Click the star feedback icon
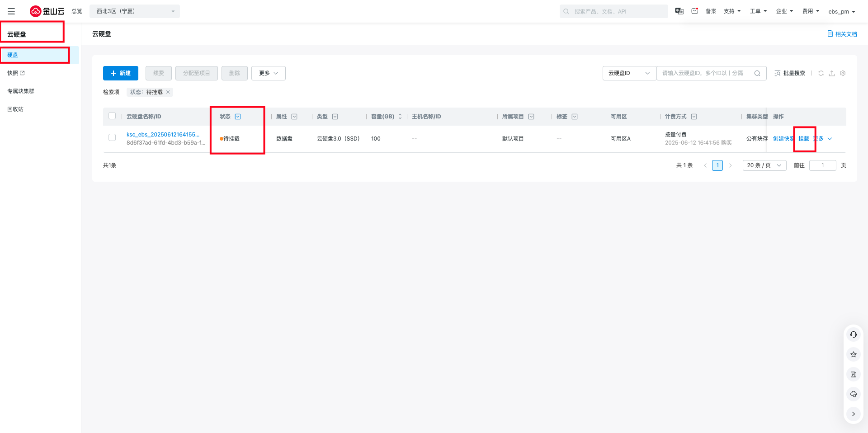Screen dimensions: 868x433 click(853, 354)
